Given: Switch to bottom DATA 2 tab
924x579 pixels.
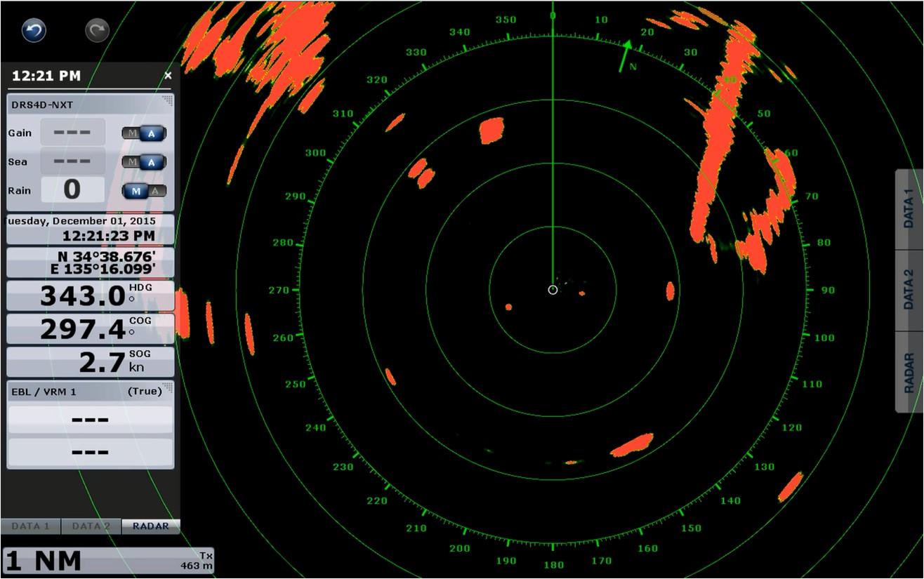Looking at the screenshot, I should click(91, 526).
